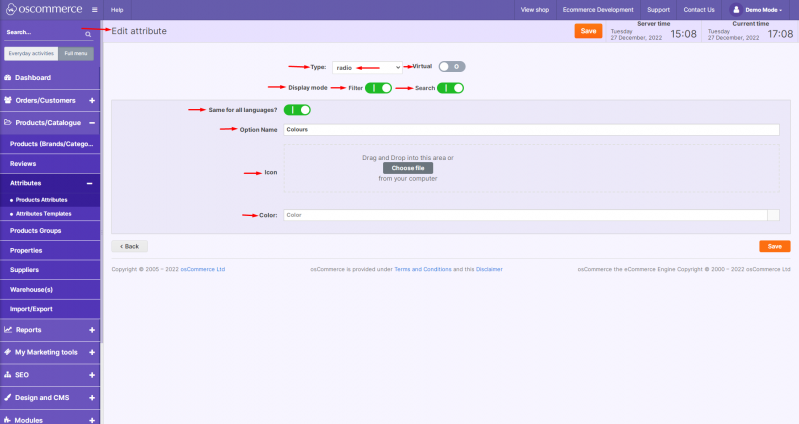Click the hamburger menu icon

click(x=95, y=9)
